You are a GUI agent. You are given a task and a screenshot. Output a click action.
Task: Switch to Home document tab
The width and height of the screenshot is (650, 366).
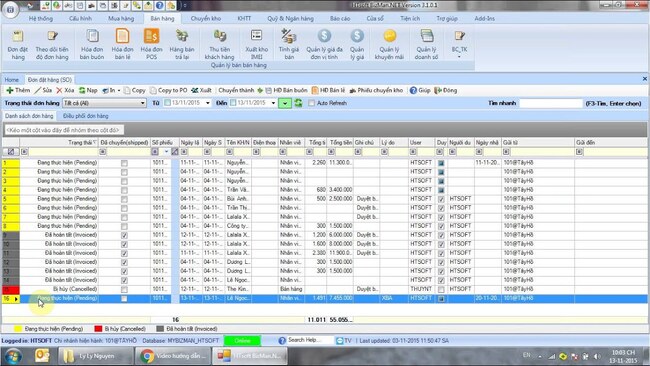click(x=12, y=80)
